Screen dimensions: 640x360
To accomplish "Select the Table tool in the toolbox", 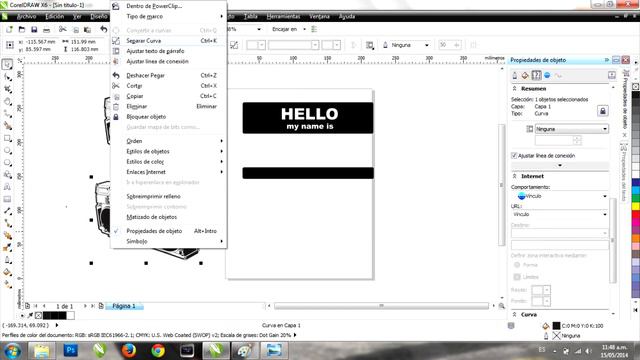I will pos(7,199).
